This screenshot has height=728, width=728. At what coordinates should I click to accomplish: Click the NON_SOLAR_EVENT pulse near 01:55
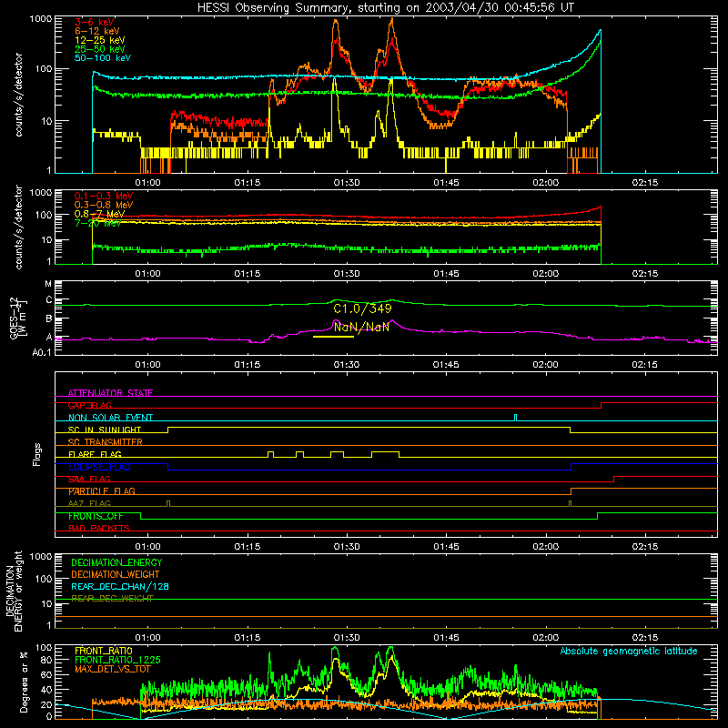coord(515,417)
